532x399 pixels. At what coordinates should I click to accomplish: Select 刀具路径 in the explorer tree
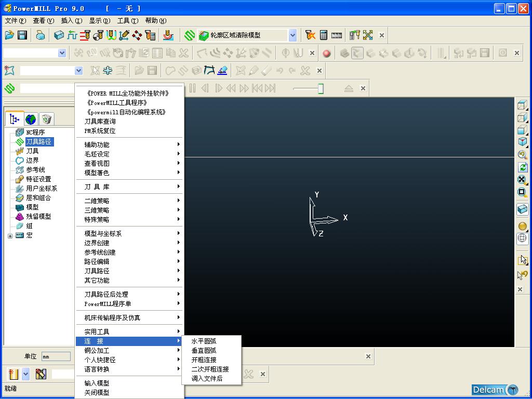(x=39, y=141)
